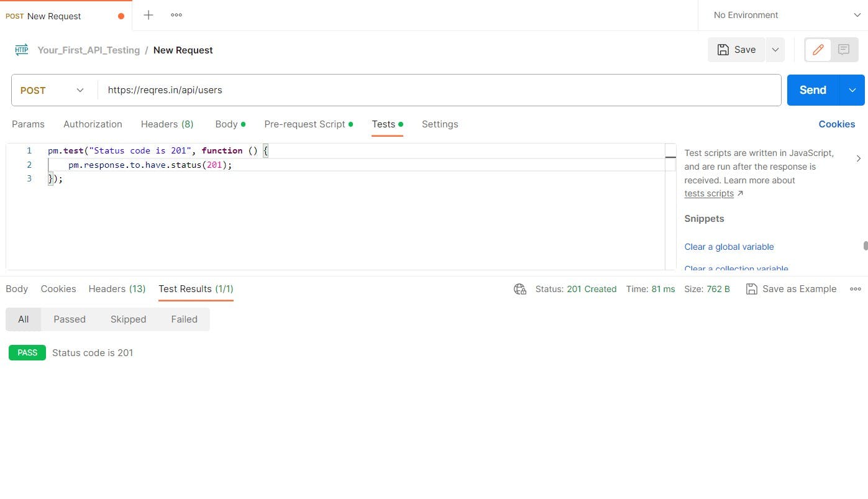Click line 2 of the test script editor
Image resolution: width=868 pixels, height=499 pixels.
356,165
